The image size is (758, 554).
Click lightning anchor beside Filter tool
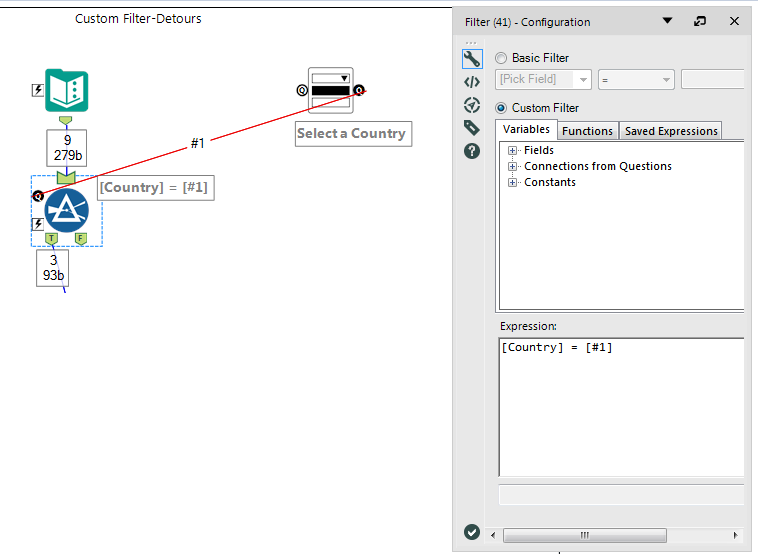coord(38,224)
